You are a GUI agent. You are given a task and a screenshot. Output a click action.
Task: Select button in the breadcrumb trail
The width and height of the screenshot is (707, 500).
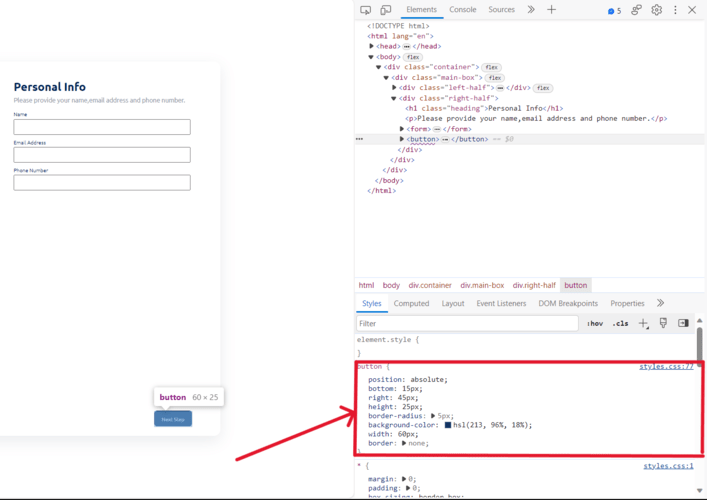(576, 285)
